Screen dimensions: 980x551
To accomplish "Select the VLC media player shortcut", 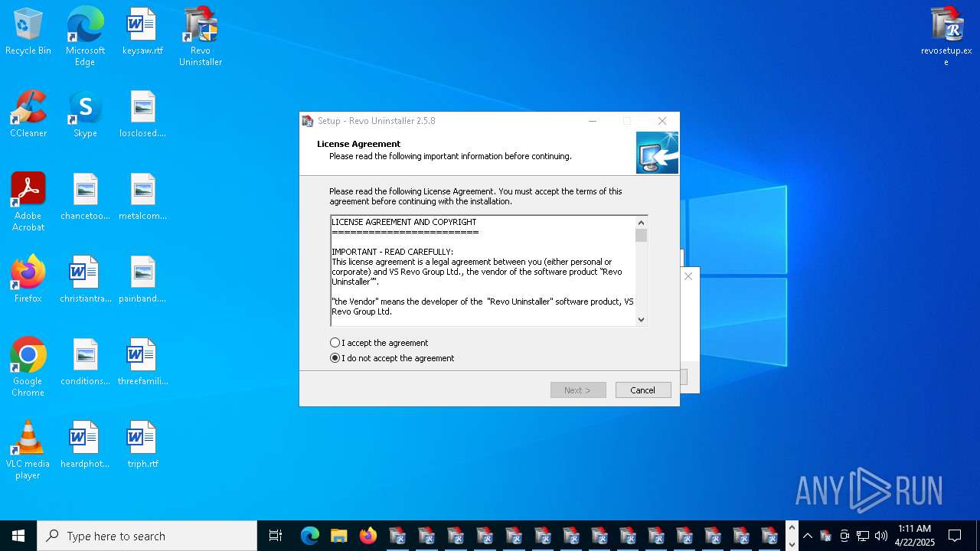I will point(28,450).
